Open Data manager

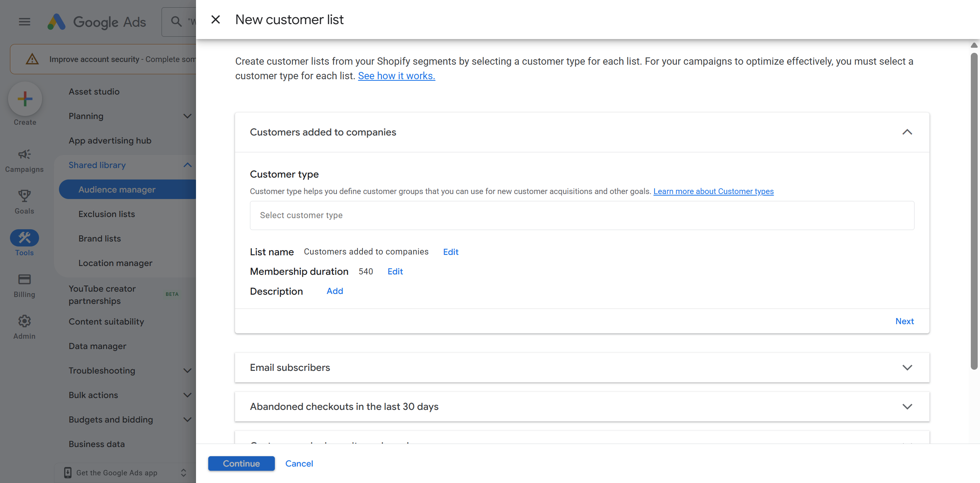[97, 346]
